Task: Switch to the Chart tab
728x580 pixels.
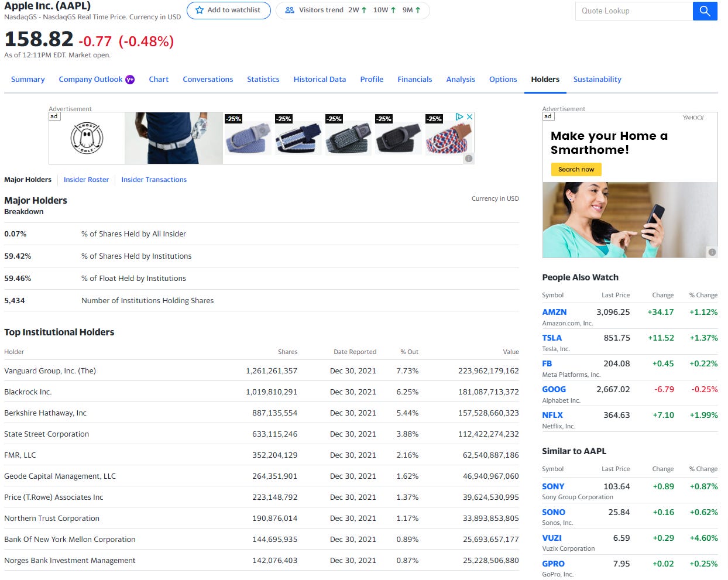Action: click(159, 80)
